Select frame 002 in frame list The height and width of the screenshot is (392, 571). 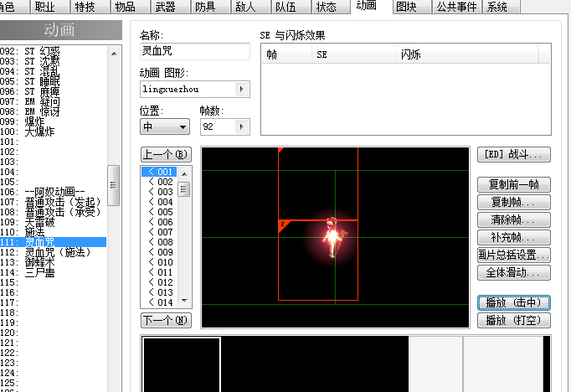click(159, 182)
